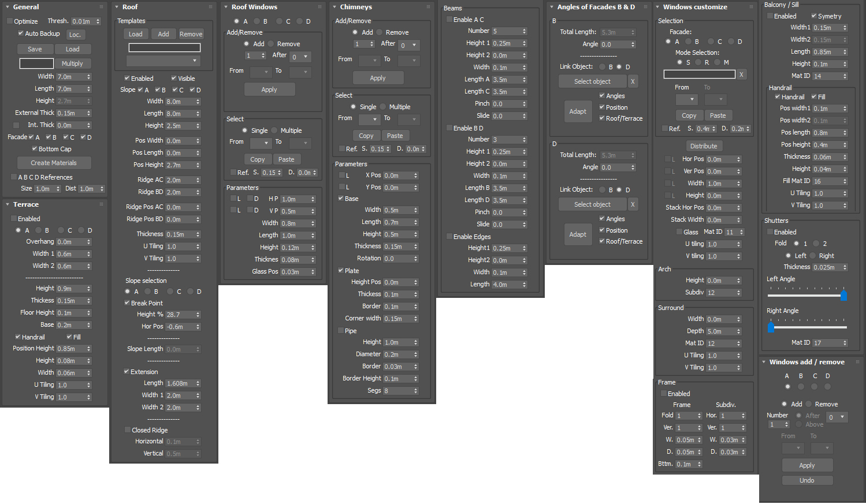The width and height of the screenshot is (866, 504).
Task: Collapse the Roof rollout header
Action: tap(116, 7)
